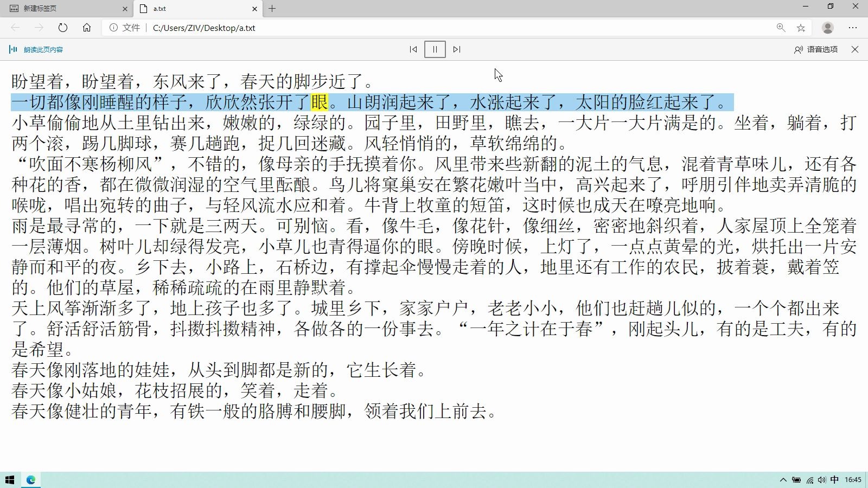Screen dimensions: 868x488
Task: Click the line starting 春天像刚落地的娃娃
Action: 219,370
